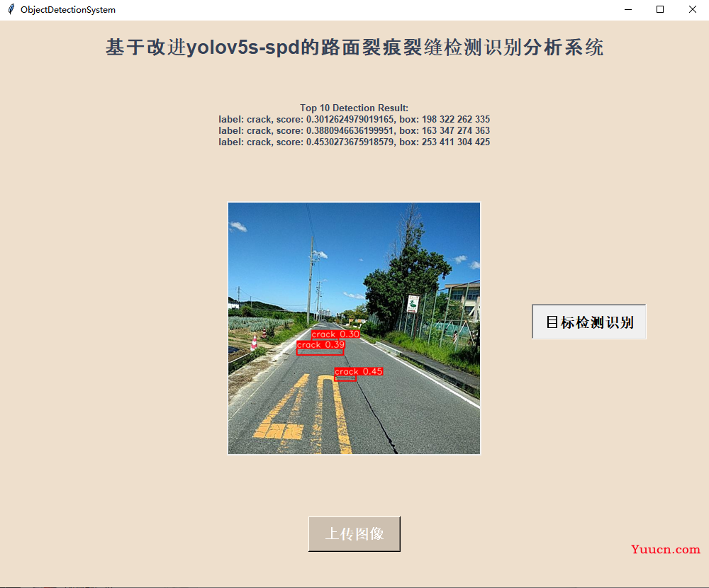This screenshot has height=588, width=709.
Task: Click the 'crack 0.45' label in image
Action: tap(359, 371)
